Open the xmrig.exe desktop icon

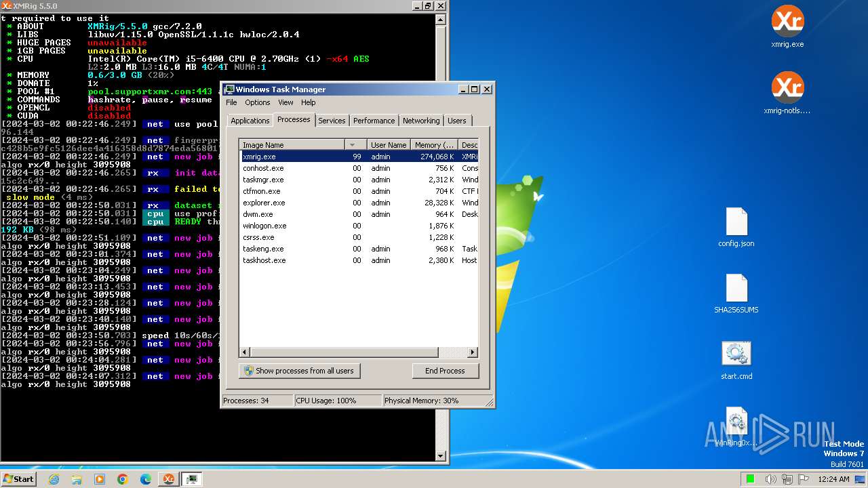pos(787,27)
